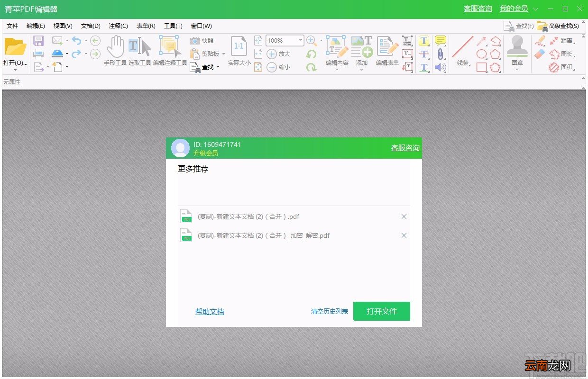Image resolution: width=588 pixels, height=379 pixels.
Task: Open the 视图(V) menu
Action: click(x=63, y=26)
